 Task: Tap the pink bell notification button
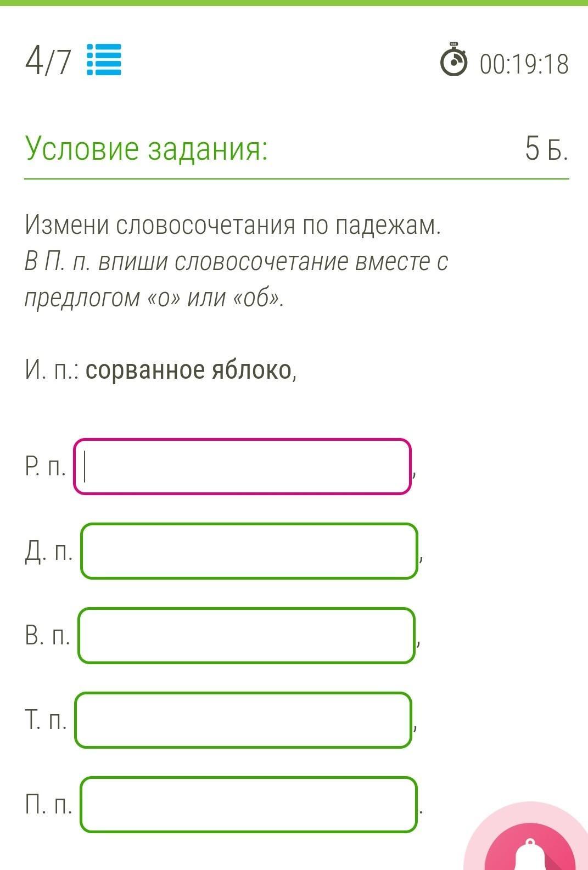pos(530,848)
